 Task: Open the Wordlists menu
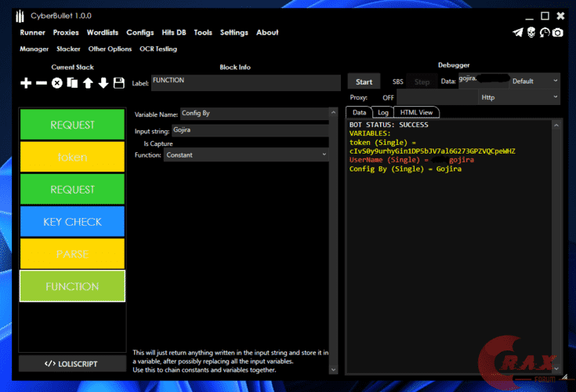click(x=102, y=32)
